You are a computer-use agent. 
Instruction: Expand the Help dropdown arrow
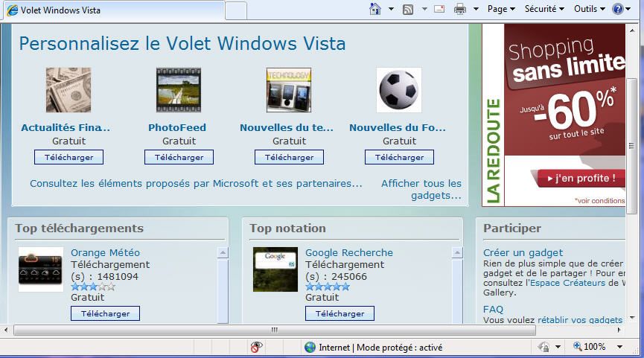pyautogui.click(x=628, y=9)
